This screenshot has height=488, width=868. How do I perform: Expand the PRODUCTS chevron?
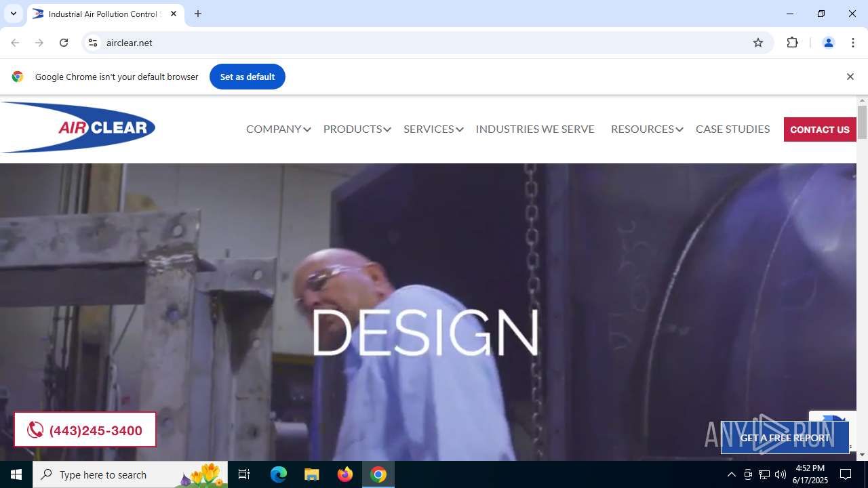pos(387,129)
